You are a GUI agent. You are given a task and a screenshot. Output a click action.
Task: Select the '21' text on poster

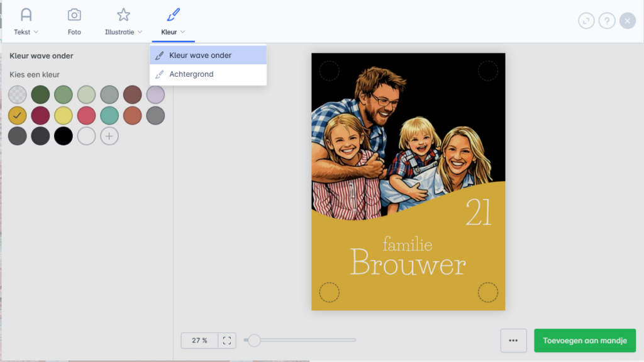click(x=479, y=212)
